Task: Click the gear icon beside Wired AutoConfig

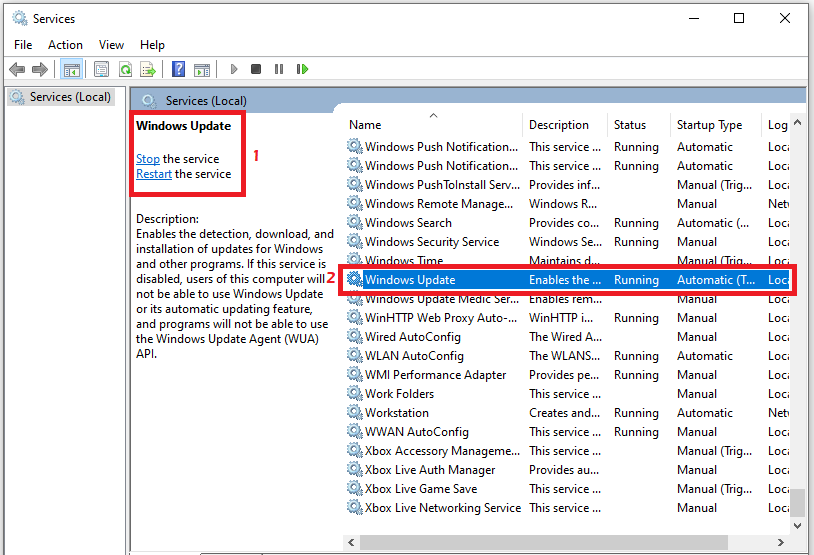Action: (355, 336)
